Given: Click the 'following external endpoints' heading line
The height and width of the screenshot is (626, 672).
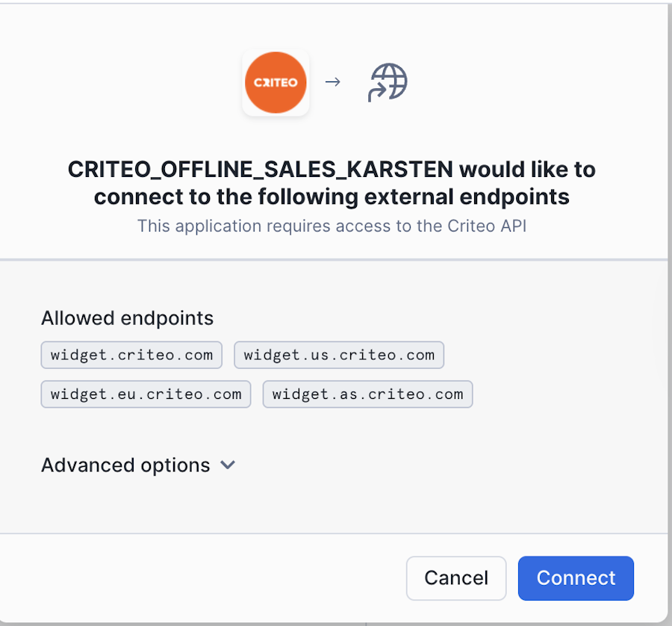Looking at the screenshot, I should (332, 197).
